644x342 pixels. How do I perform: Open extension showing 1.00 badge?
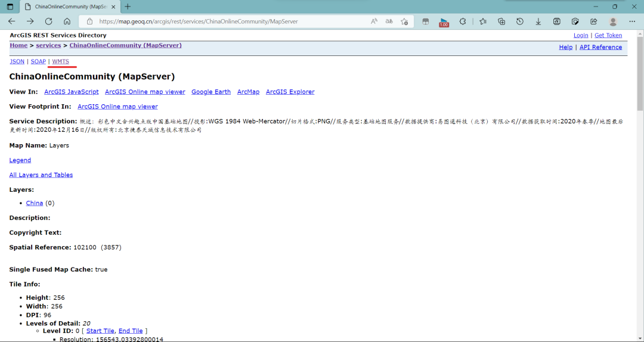(444, 22)
